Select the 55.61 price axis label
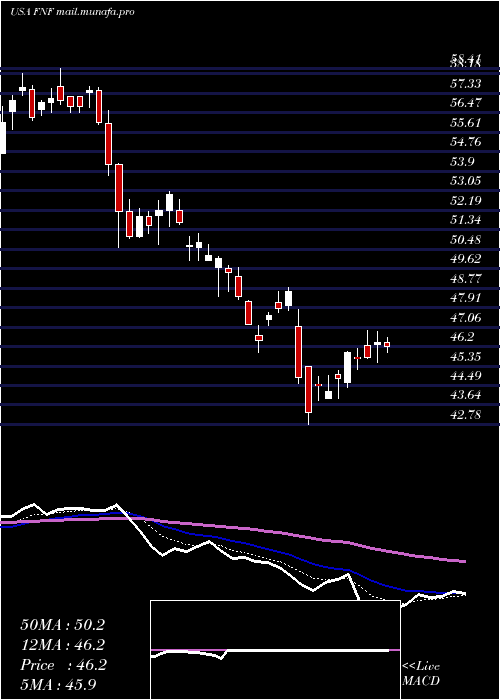Viewport: 500px width, 700px height. click(x=466, y=122)
